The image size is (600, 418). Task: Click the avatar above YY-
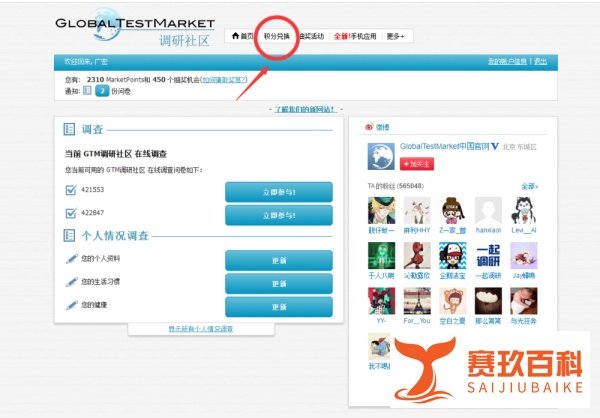tap(382, 301)
